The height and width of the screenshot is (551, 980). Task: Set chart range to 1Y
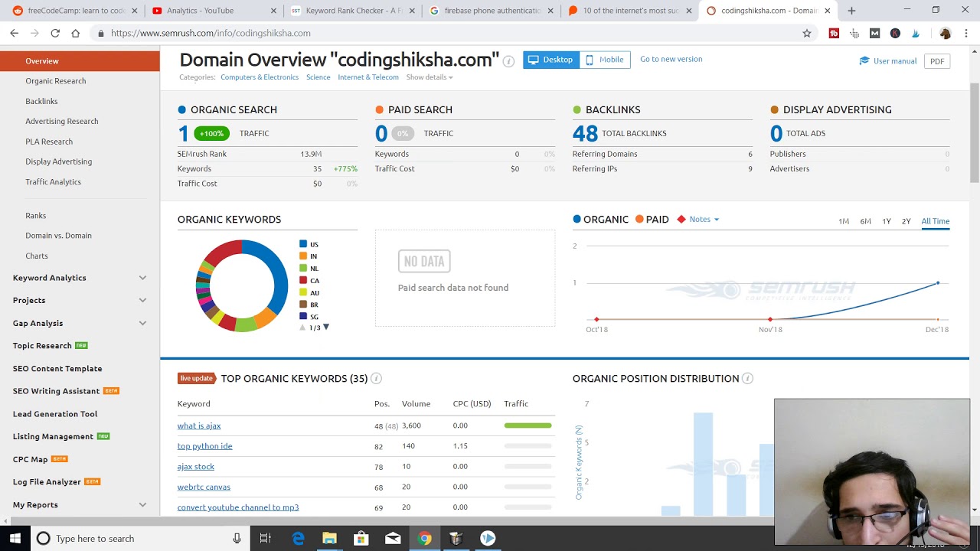coord(886,221)
